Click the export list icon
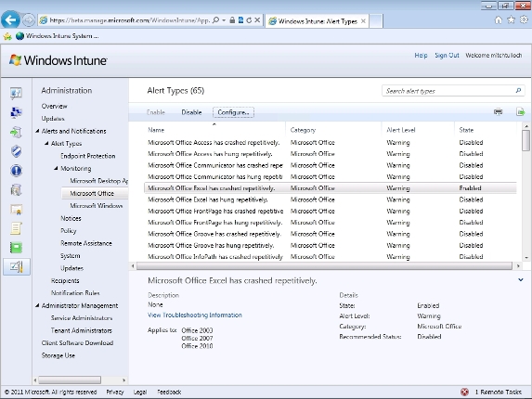The height and width of the screenshot is (399, 532). coord(521,111)
